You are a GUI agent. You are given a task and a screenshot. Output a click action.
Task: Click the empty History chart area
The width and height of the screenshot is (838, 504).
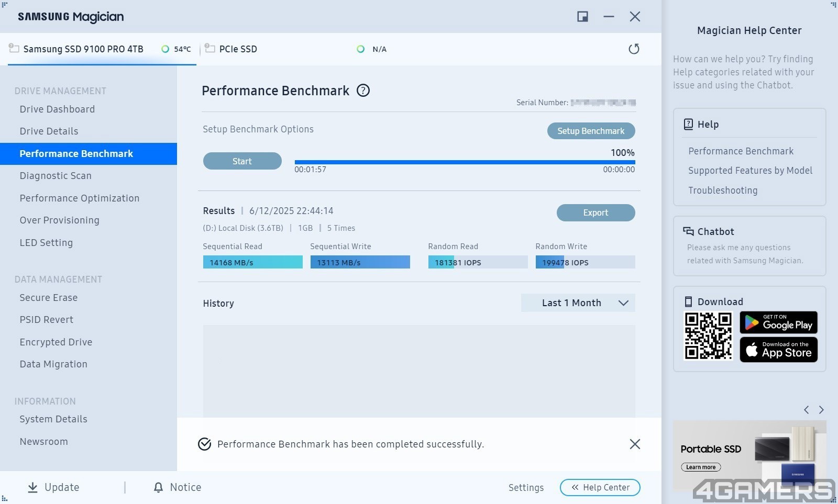(419, 371)
